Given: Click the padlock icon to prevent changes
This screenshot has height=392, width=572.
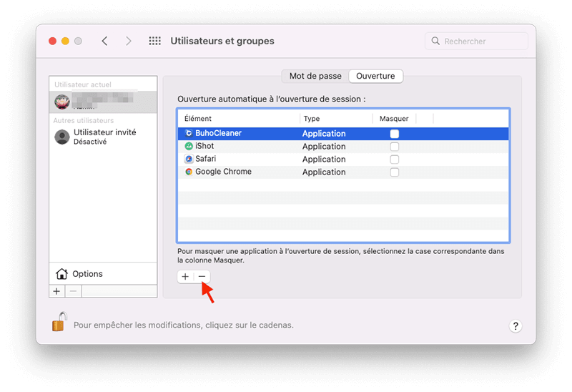Looking at the screenshot, I should point(58,323).
